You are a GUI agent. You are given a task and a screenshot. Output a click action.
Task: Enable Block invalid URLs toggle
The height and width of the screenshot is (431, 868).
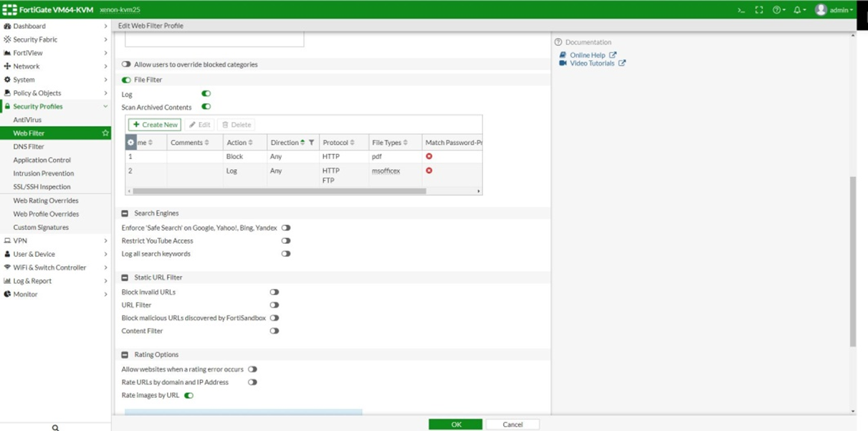point(275,293)
